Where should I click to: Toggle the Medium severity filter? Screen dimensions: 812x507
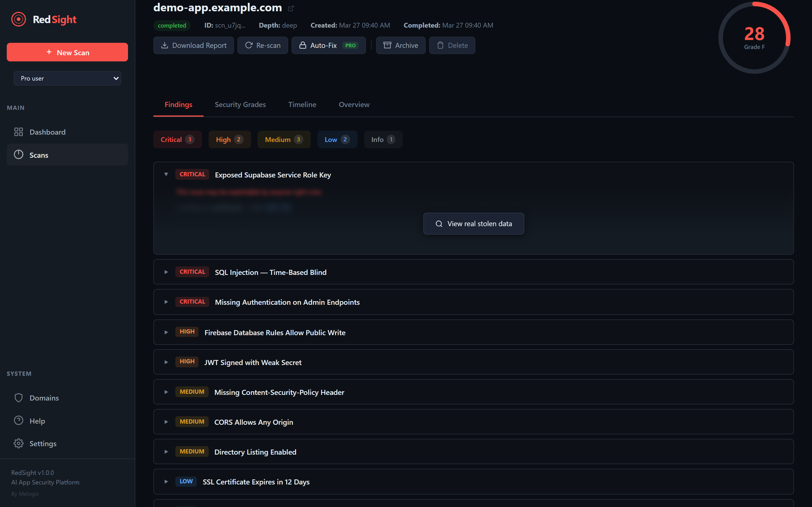[284, 139]
